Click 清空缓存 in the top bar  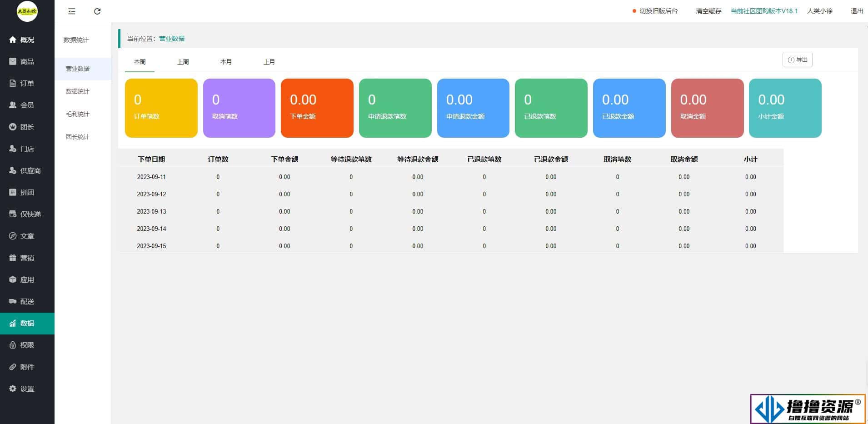coord(708,11)
